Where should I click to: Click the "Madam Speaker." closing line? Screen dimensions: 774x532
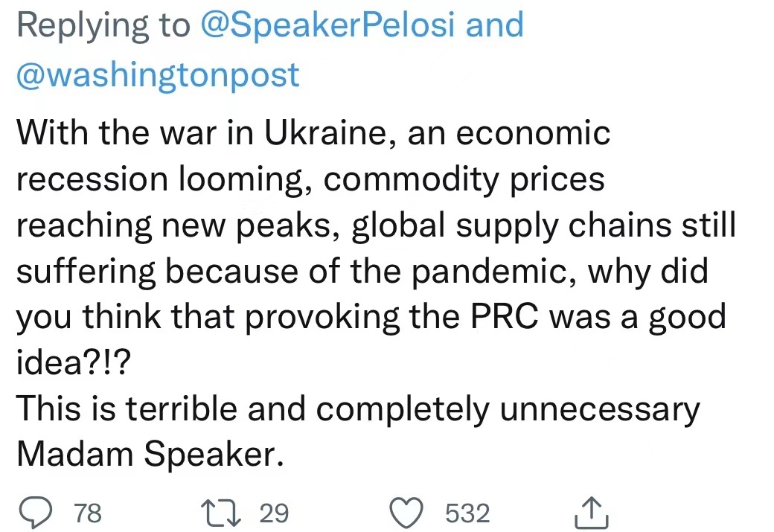[x=150, y=455]
